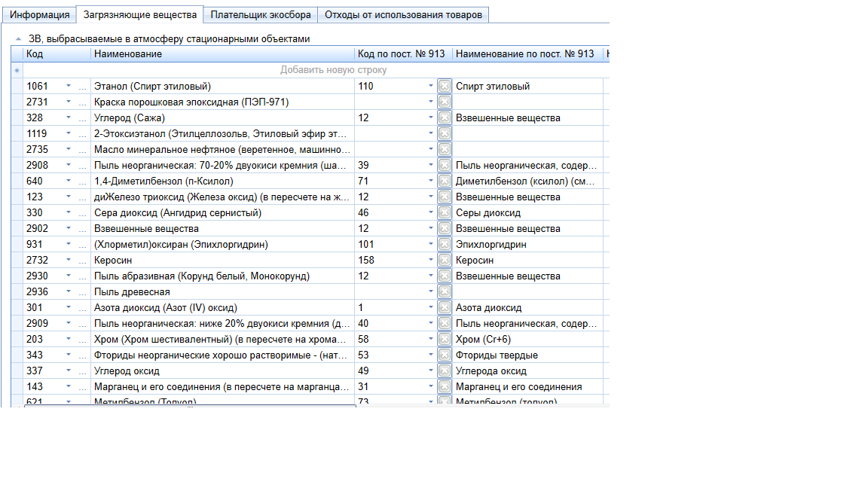This screenshot has height=488, width=868.
Task: Switch to the Информация tab
Action: pos(40,14)
